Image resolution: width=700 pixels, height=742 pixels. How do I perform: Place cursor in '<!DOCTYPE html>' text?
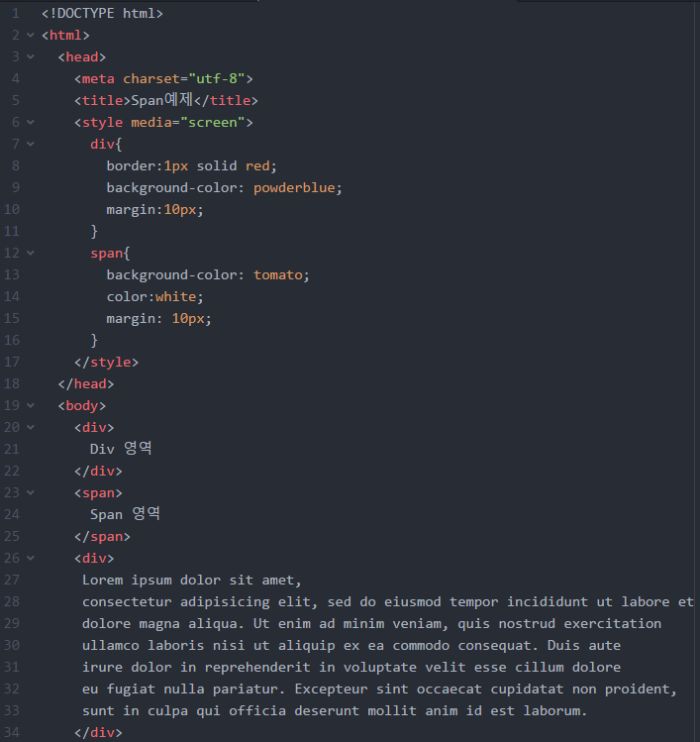102,13
